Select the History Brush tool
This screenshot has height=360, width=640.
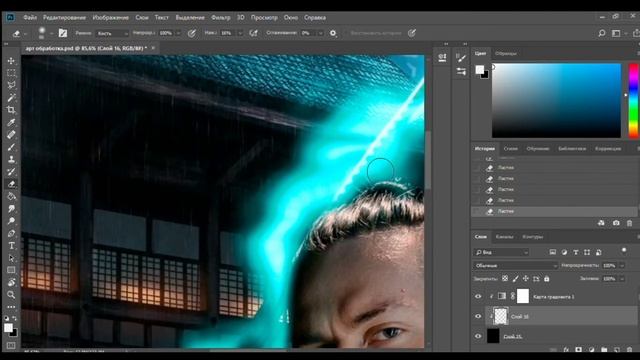(11, 171)
